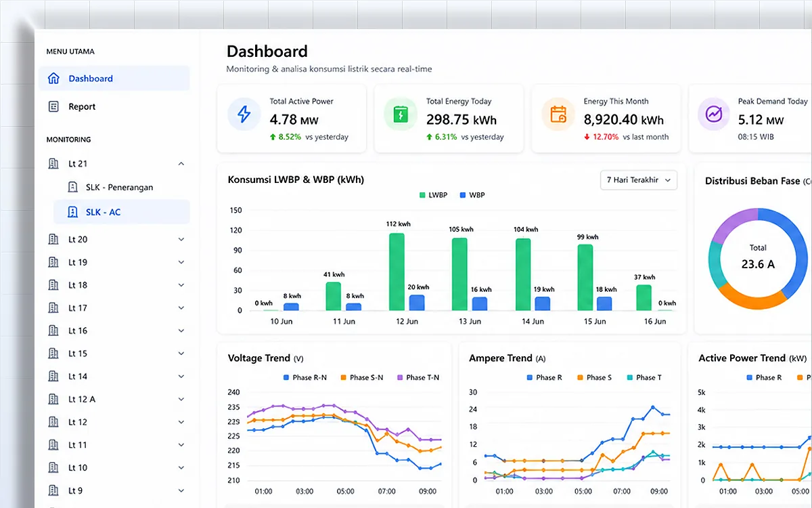Click the Lt 10 building icon
Viewport: 812px width, 508px height.
coord(54,467)
